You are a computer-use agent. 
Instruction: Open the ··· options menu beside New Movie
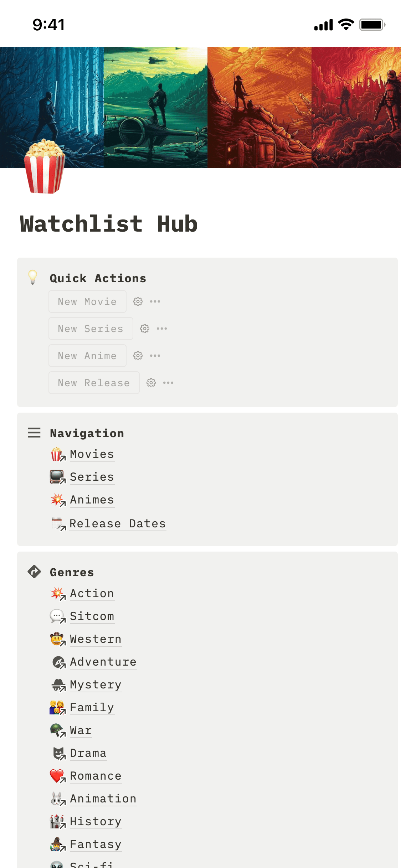pyautogui.click(x=156, y=301)
